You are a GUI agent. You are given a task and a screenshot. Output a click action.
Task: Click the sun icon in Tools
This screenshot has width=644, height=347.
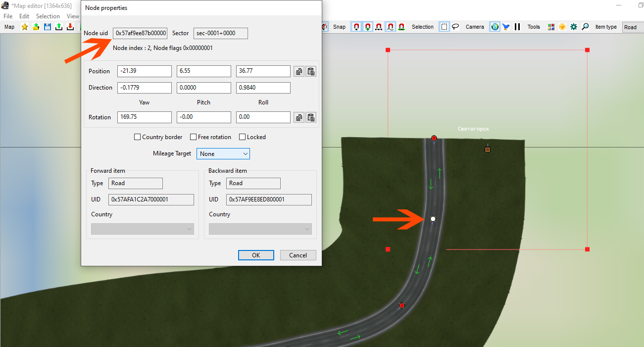562,27
